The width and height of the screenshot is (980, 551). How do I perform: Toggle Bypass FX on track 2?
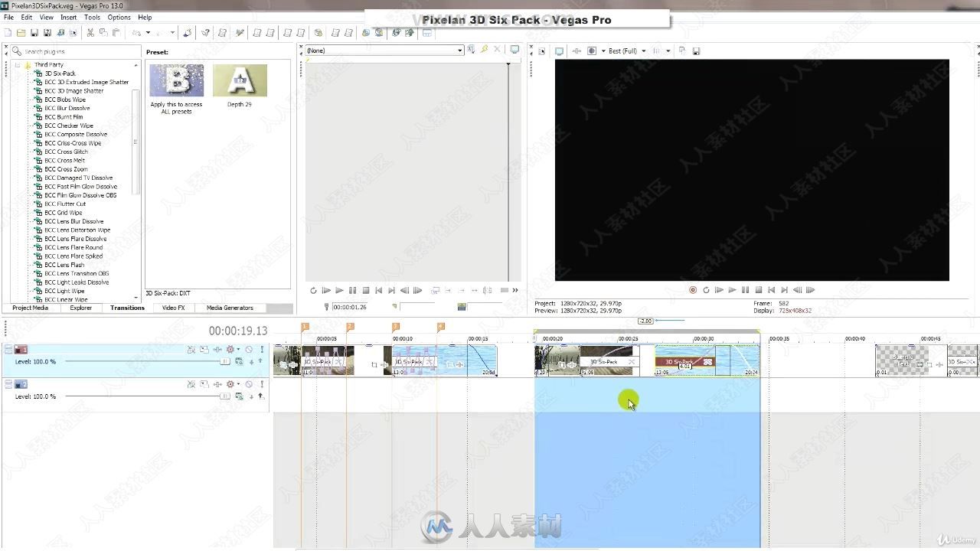[x=191, y=384]
